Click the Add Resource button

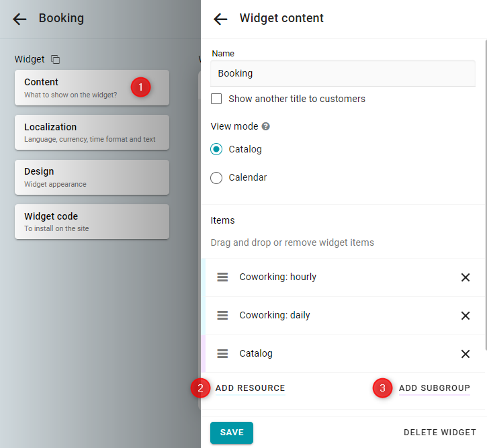[250, 388]
